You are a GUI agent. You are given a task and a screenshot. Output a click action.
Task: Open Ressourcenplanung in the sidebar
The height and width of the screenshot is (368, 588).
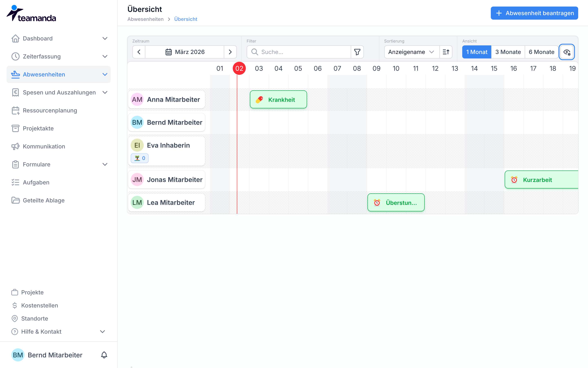(x=59, y=110)
